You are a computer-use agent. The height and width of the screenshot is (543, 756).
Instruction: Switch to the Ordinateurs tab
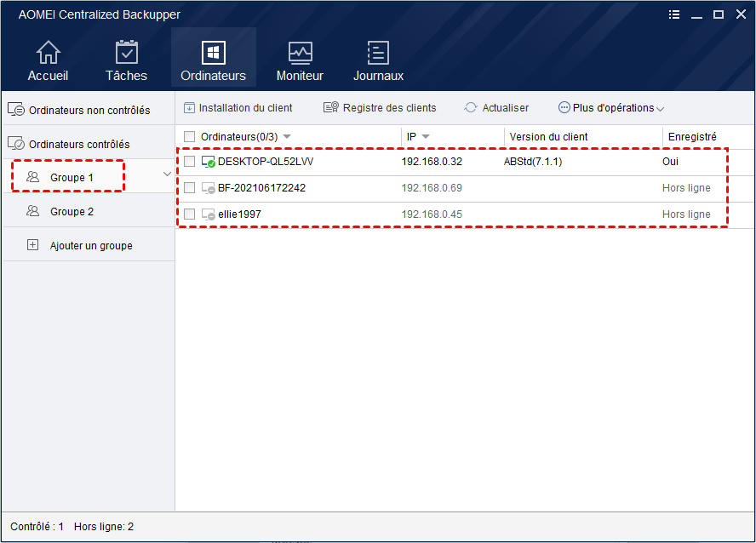click(213, 57)
